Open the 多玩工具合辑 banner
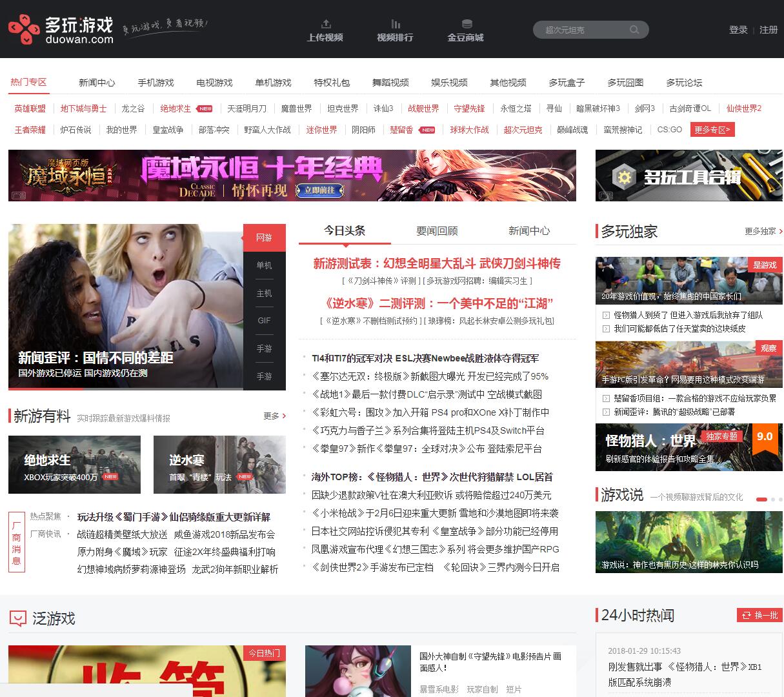 tap(689, 176)
